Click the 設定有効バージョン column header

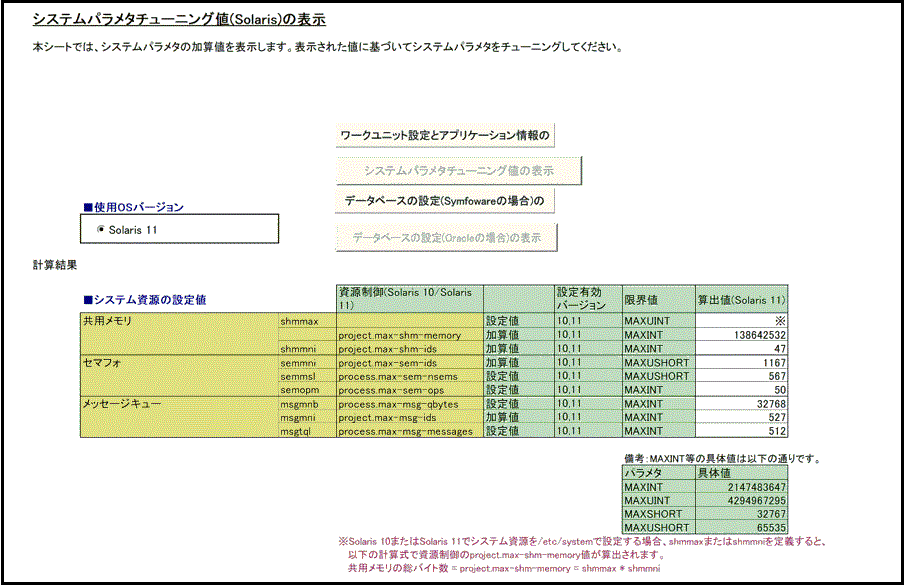588,299
